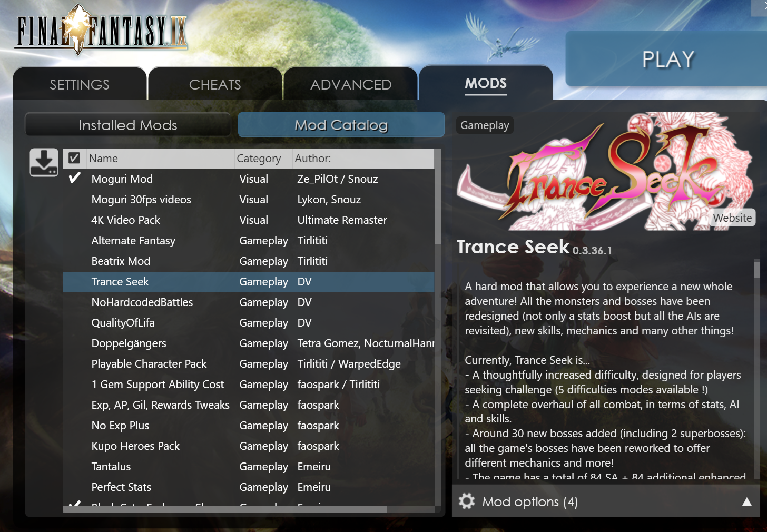Click the Lykon, Snouz author cell
The height and width of the screenshot is (532, 767).
click(329, 200)
